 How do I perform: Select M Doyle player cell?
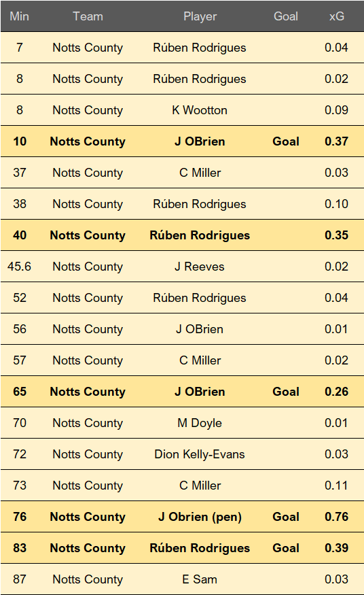tap(200, 423)
